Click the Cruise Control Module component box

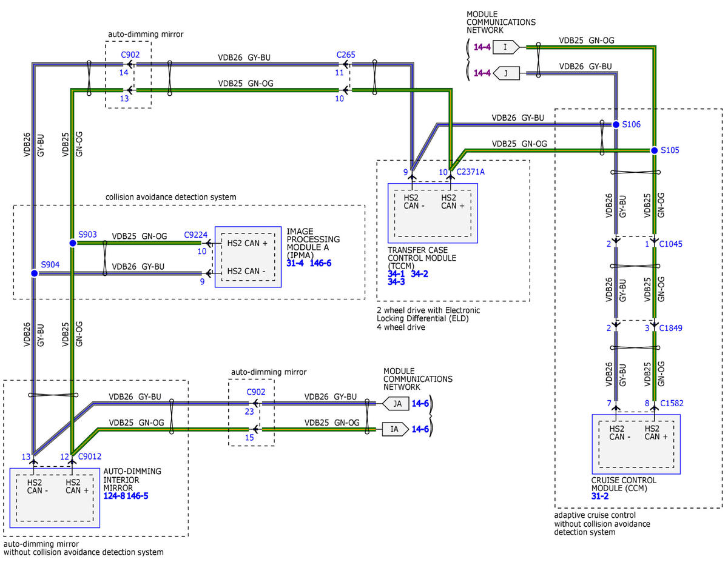click(x=636, y=444)
